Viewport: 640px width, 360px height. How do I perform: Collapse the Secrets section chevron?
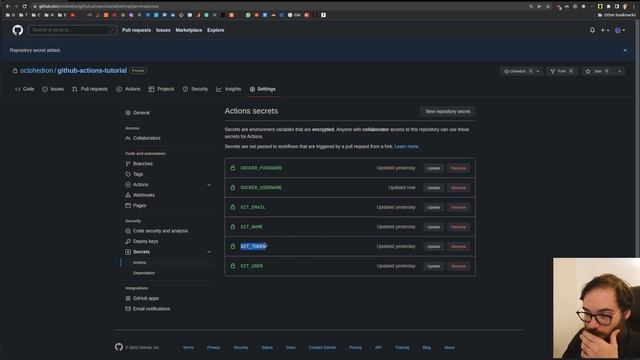(209, 252)
